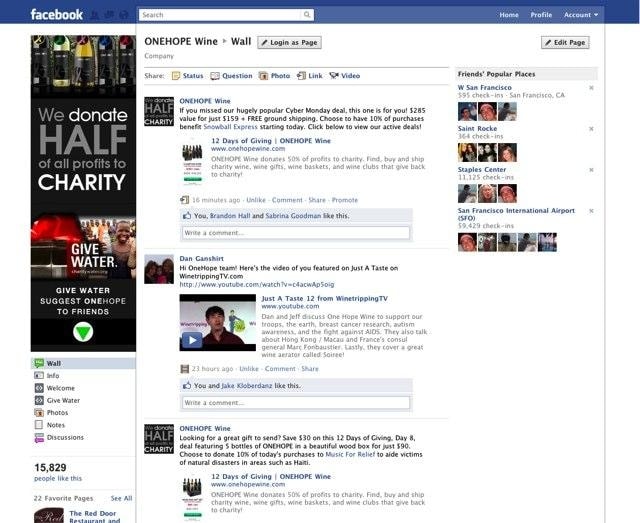
Task: Click comment box under first ONEHOPE post
Action: point(296,233)
